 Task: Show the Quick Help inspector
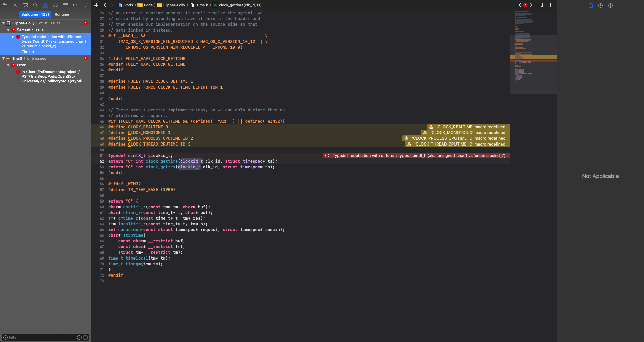(610, 5)
